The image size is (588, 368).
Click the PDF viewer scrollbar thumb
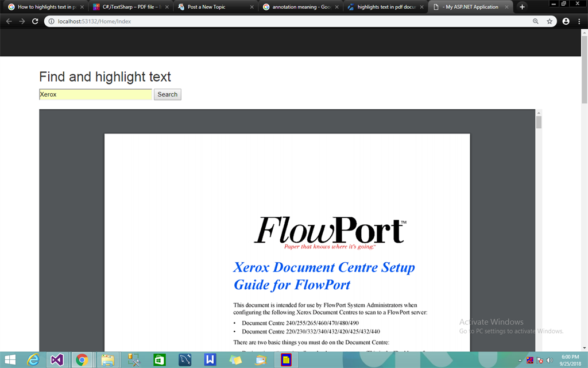point(539,122)
